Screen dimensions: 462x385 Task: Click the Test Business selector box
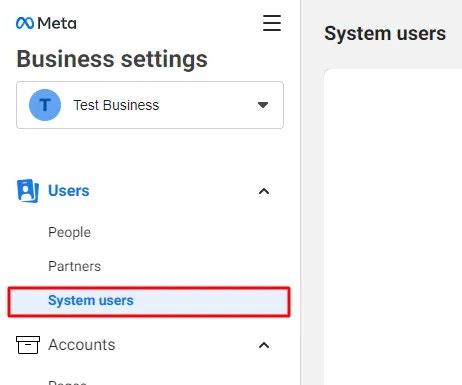(150, 105)
